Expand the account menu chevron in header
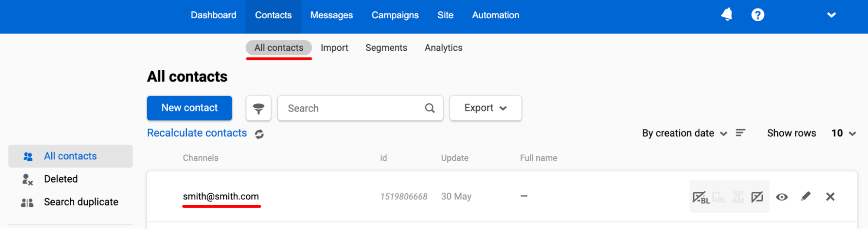 pos(831,15)
